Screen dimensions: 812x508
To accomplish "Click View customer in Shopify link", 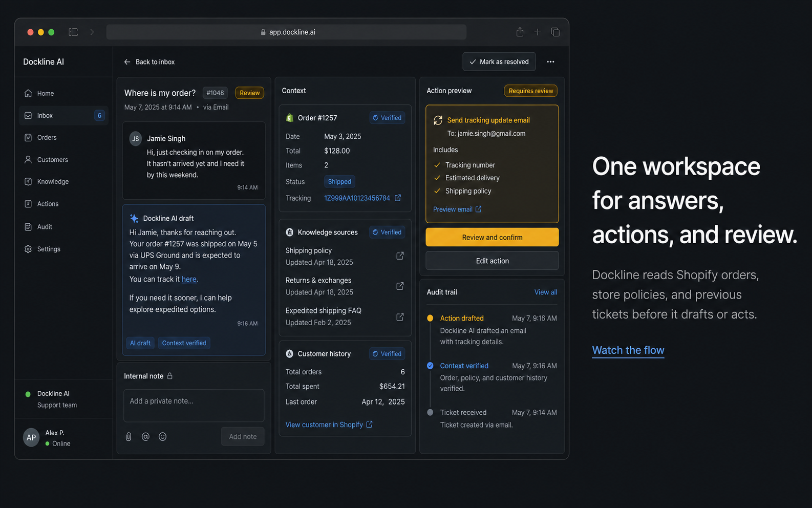I will (329, 425).
